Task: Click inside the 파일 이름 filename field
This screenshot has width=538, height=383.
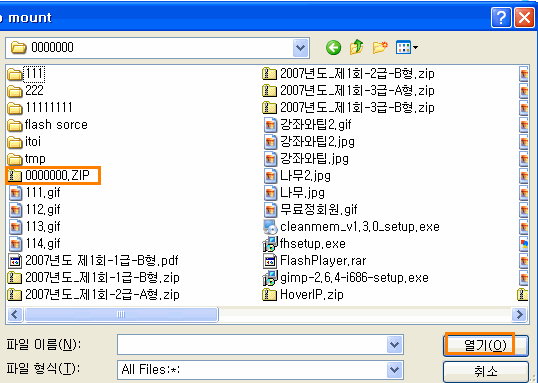Action: tap(252, 344)
